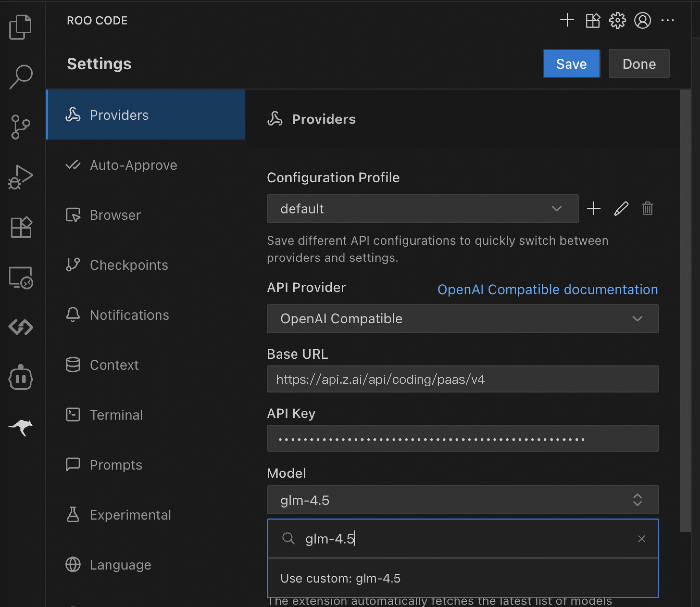700x607 pixels.
Task: Click the new task plus icon in header
Action: click(x=567, y=20)
